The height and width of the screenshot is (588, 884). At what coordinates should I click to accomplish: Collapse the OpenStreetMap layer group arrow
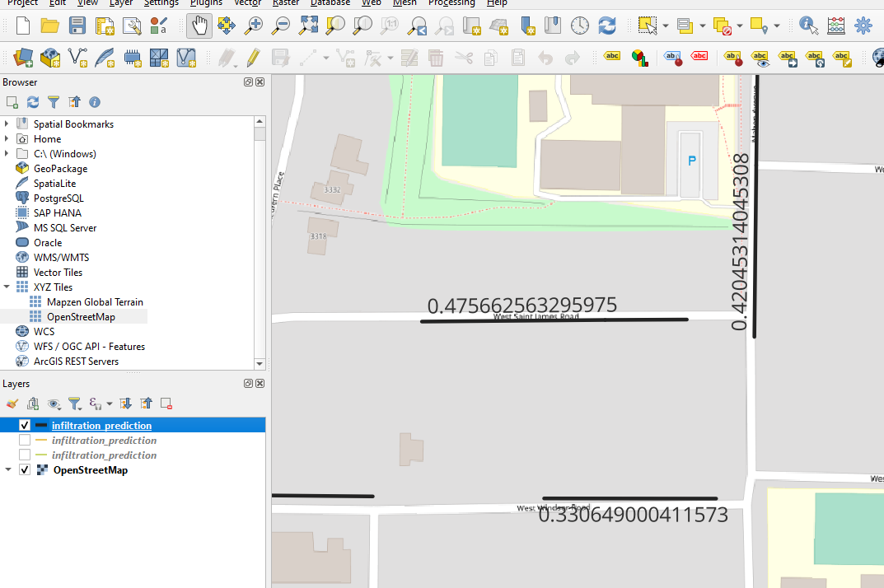(8, 469)
